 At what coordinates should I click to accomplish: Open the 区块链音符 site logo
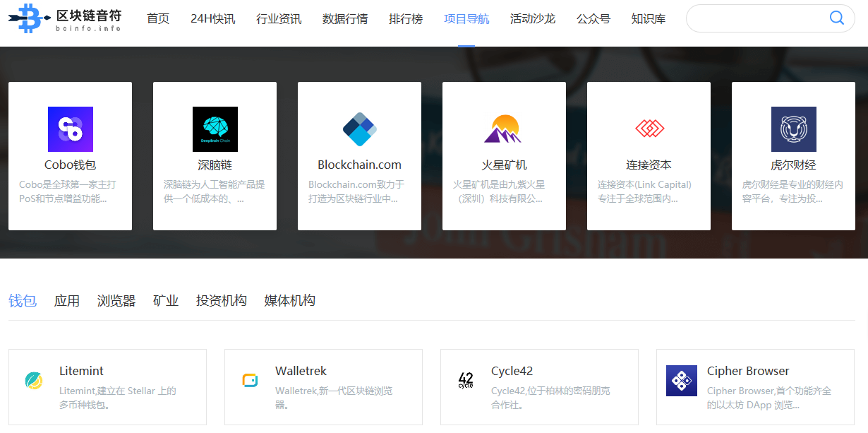65,18
